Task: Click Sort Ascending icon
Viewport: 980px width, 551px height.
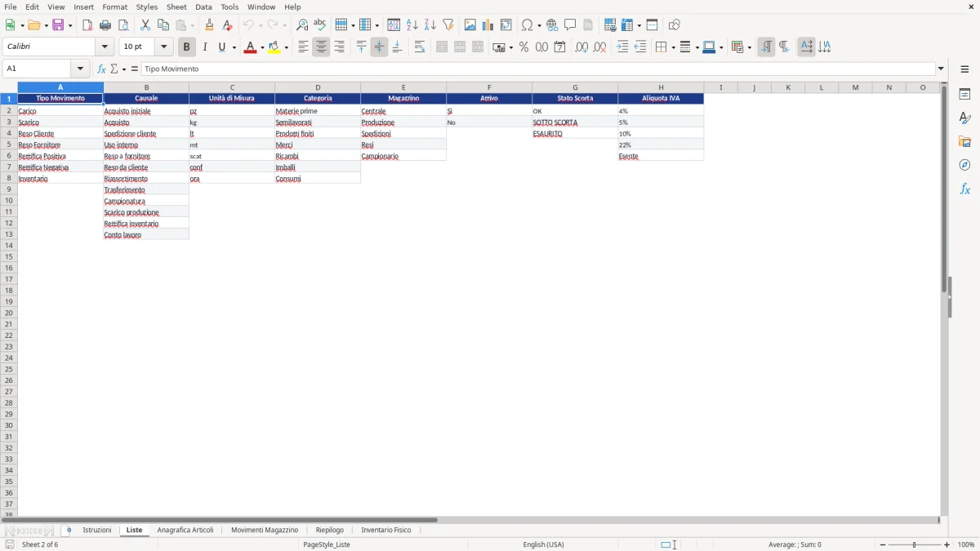Action: [412, 25]
